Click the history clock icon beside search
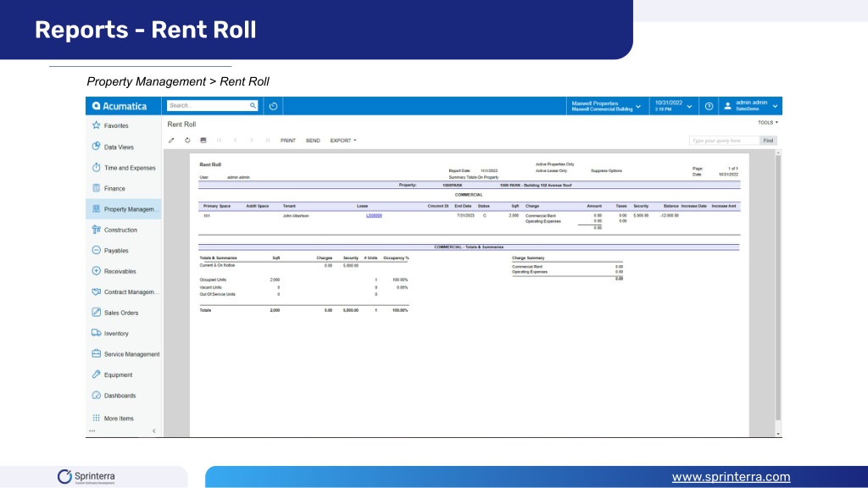The height and width of the screenshot is (488, 868). click(x=274, y=106)
